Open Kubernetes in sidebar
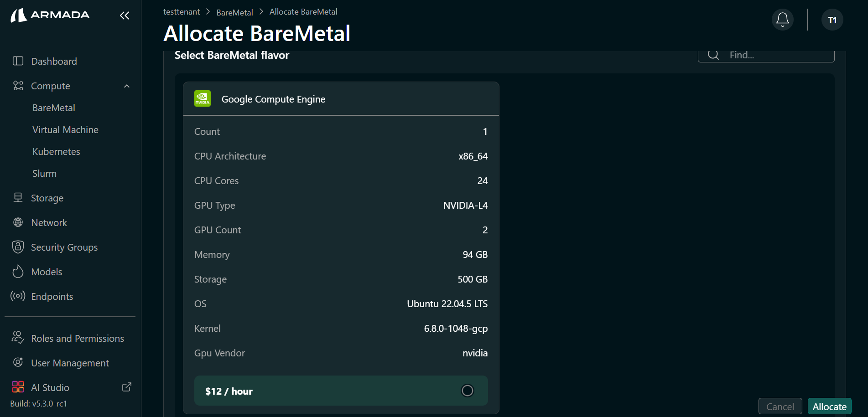This screenshot has height=417, width=868. [x=56, y=151]
